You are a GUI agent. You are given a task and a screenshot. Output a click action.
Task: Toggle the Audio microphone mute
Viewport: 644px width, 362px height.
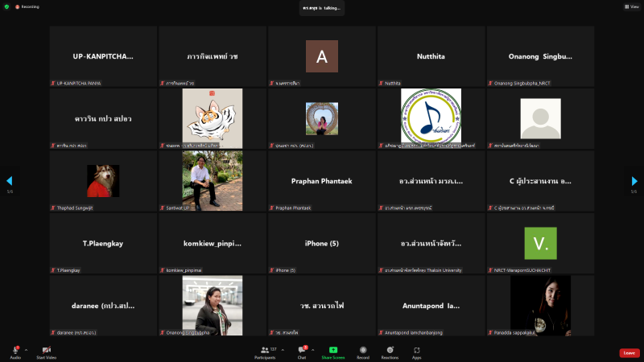point(15,351)
